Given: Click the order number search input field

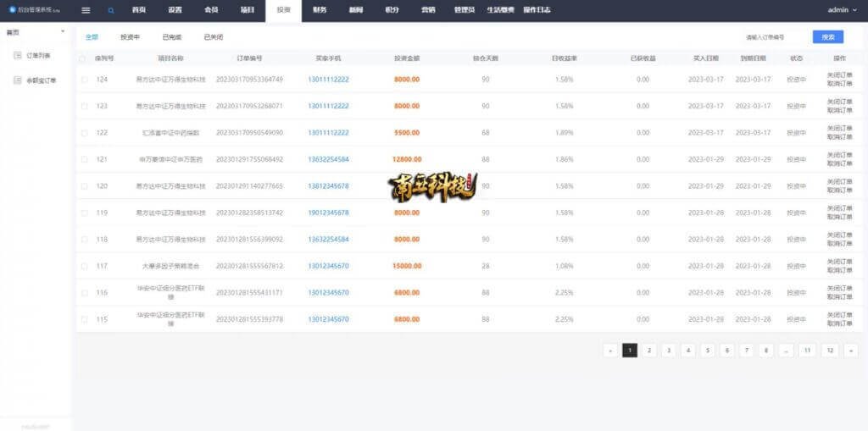Looking at the screenshot, I should click(771, 37).
